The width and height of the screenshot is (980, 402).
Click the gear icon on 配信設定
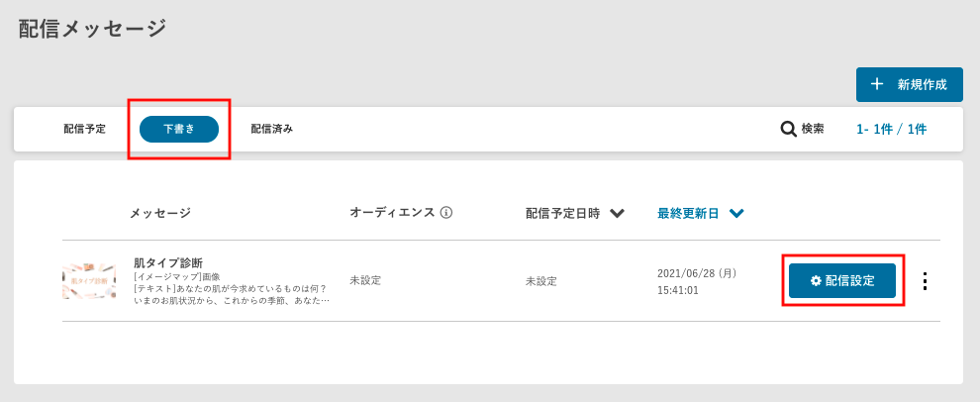coord(816,280)
